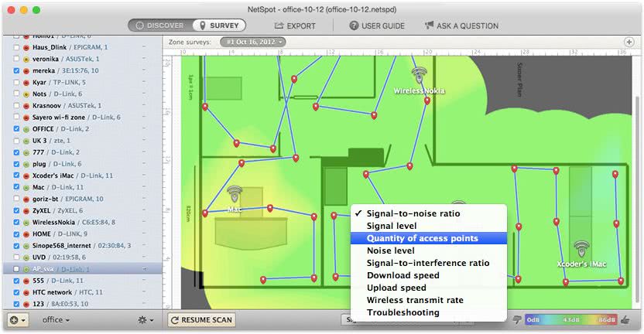Click the status dot for Krasnoov network
The height and width of the screenshot is (334, 644).
coord(26,106)
